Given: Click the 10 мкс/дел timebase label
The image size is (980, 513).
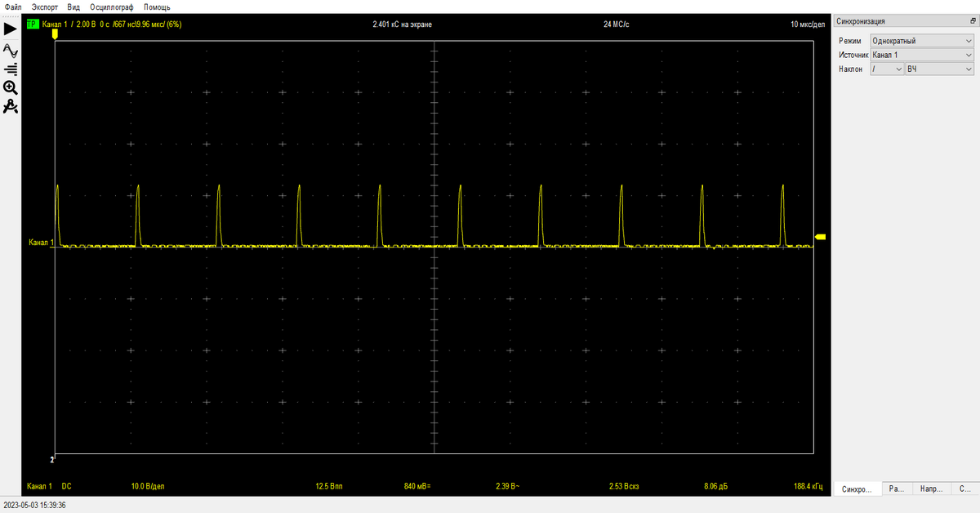Looking at the screenshot, I should point(808,25).
